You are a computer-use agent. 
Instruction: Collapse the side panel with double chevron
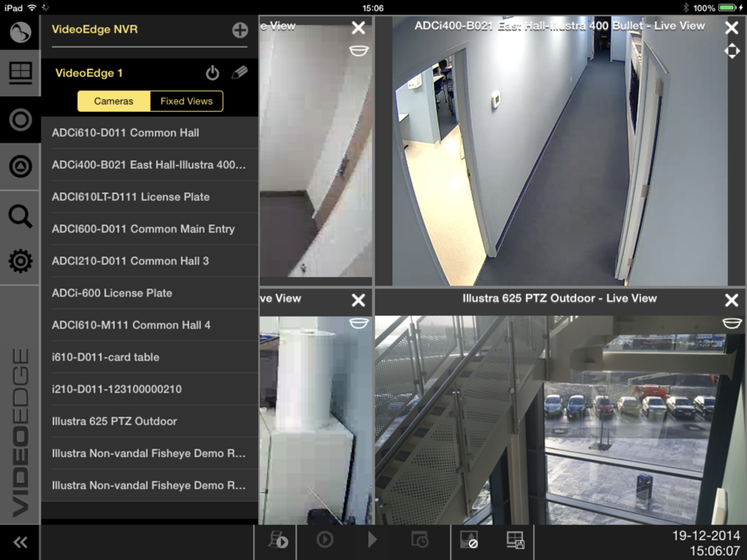(x=20, y=542)
